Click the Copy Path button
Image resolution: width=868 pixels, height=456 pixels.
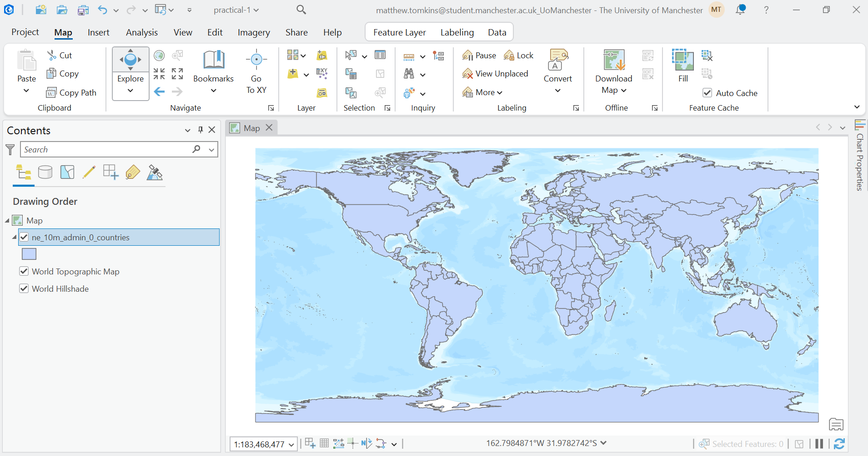click(x=71, y=92)
